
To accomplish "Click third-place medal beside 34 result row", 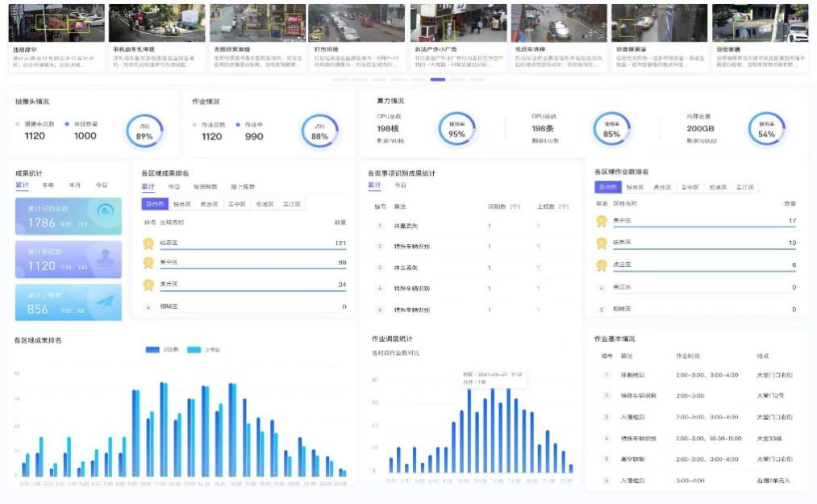I will coord(148,285).
